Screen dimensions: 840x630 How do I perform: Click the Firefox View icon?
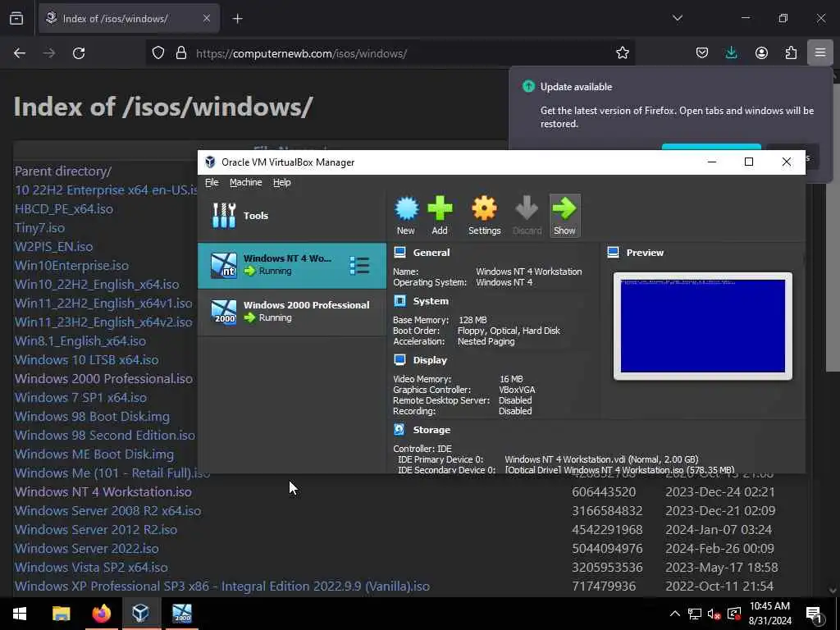[x=16, y=19]
